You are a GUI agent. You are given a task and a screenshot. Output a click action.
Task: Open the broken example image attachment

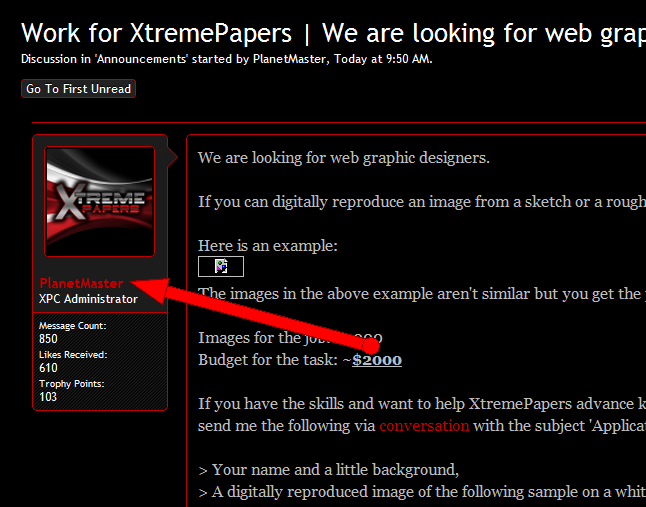(221, 266)
